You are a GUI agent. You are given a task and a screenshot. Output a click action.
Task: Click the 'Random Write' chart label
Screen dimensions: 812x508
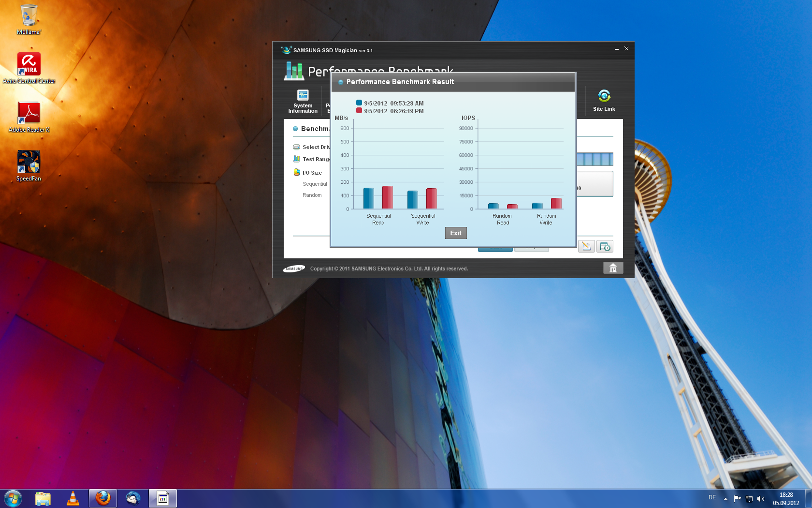[x=546, y=219]
